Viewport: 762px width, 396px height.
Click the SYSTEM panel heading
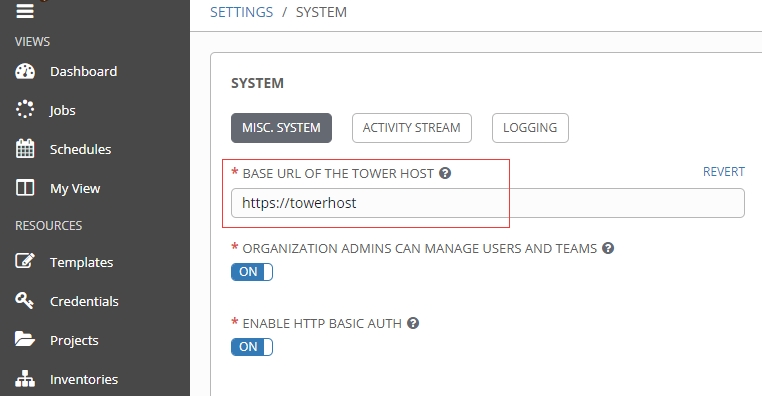pos(258,83)
